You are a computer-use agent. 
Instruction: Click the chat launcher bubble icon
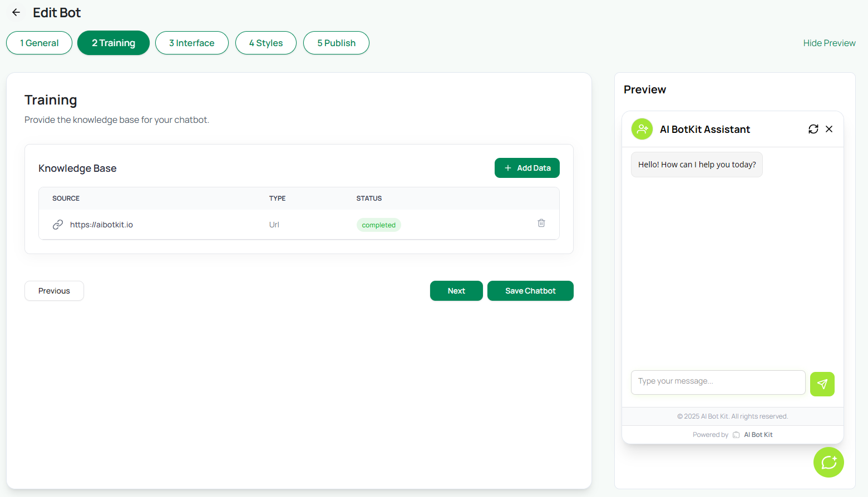[828, 462]
